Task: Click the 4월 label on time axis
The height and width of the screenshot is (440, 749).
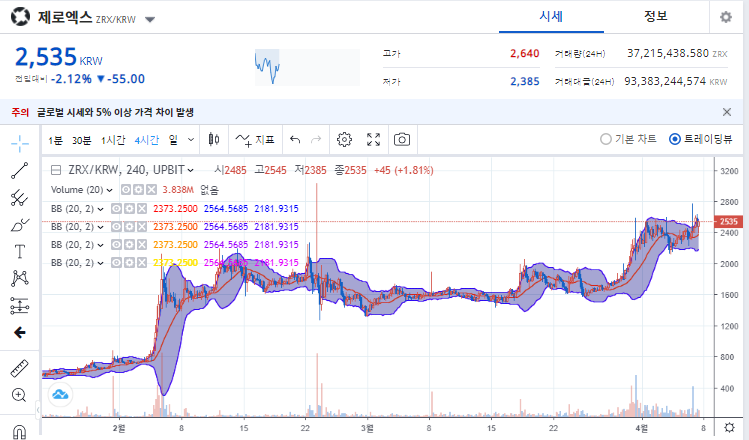Action: coord(642,428)
